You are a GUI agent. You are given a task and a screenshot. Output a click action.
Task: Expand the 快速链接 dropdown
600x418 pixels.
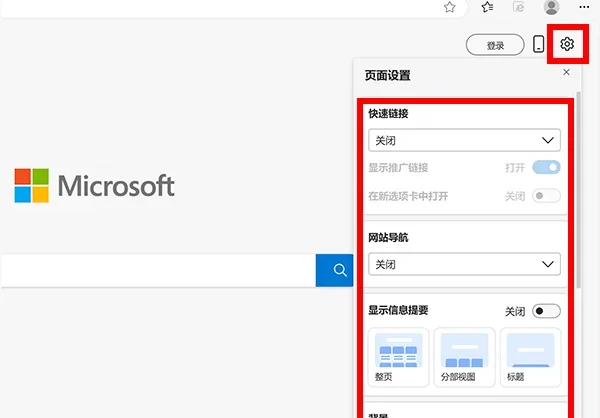[465, 140]
